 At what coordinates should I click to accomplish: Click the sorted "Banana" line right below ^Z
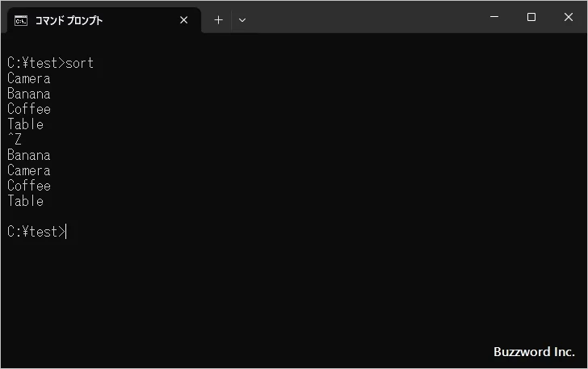pos(29,155)
